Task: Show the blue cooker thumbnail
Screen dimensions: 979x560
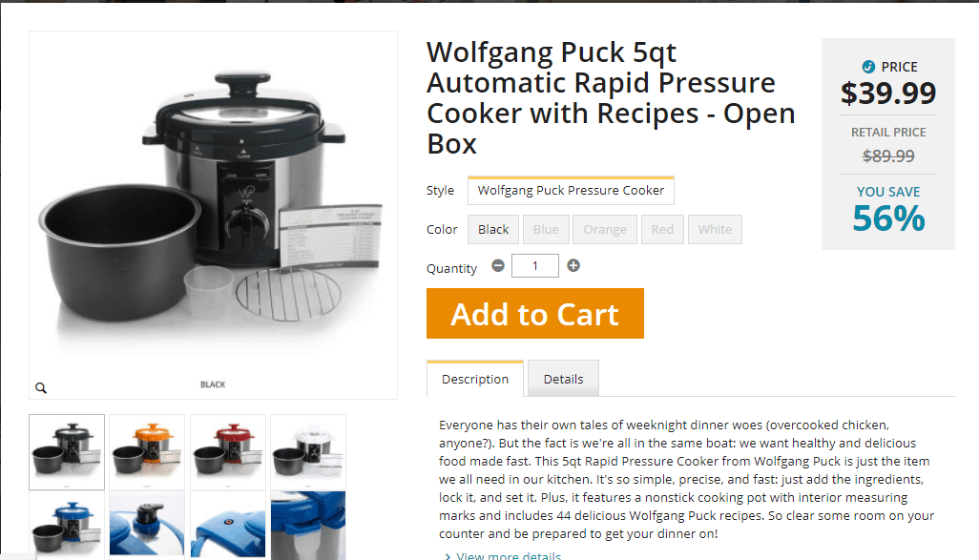Action: point(67,525)
